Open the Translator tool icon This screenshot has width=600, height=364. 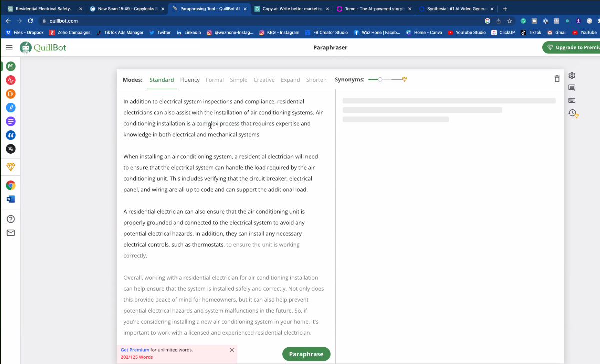point(10,149)
